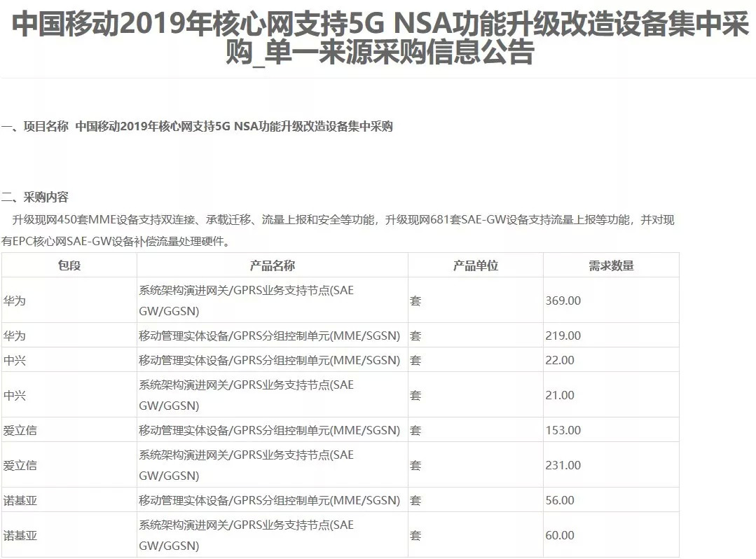Click the page title about 5G NSA procurement
This screenshot has height=559, width=756.
(x=380, y=37)
